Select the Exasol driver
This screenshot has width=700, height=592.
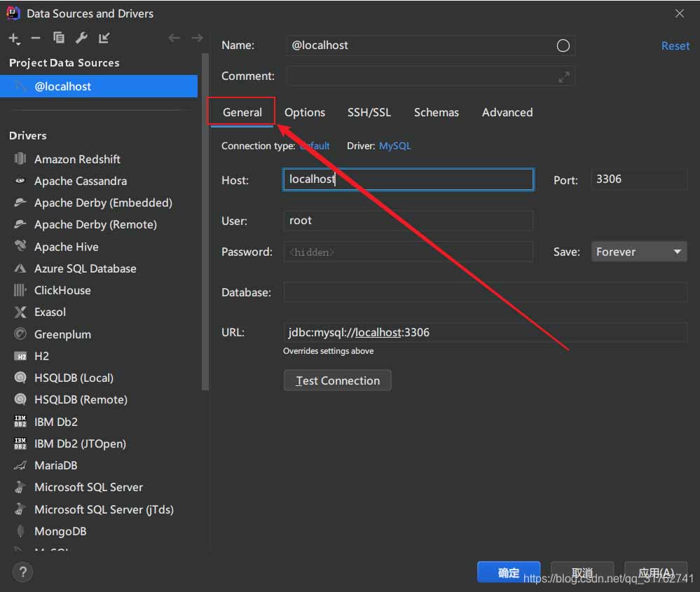50,312
